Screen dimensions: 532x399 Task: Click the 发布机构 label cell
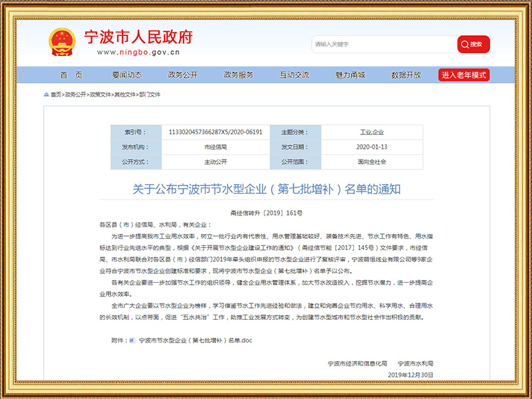point(136,147)
